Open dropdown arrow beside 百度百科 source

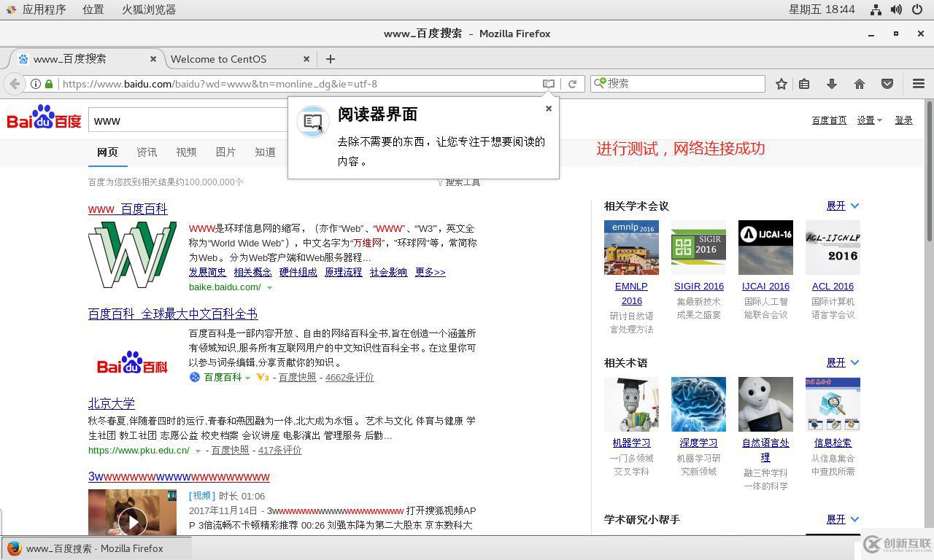[x=248, y=378]
